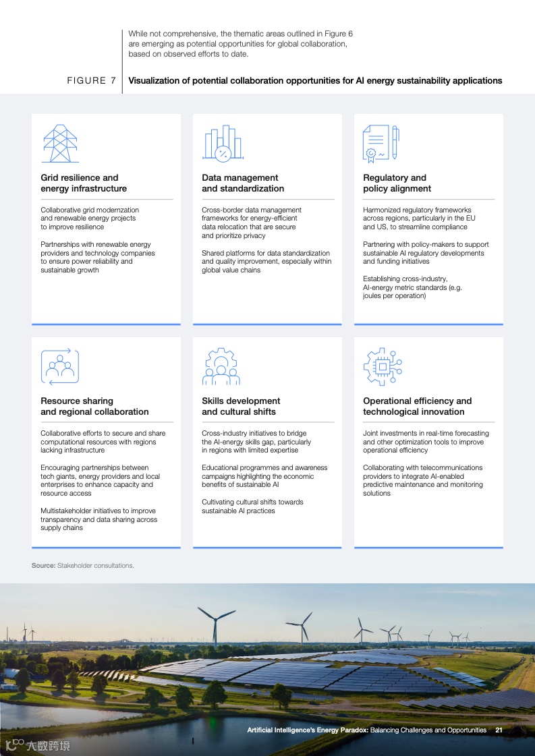This screenshot has width=535, height=756.
Task: Click 'Cross-border data management frameworks' paragraph
Action: 252,223
